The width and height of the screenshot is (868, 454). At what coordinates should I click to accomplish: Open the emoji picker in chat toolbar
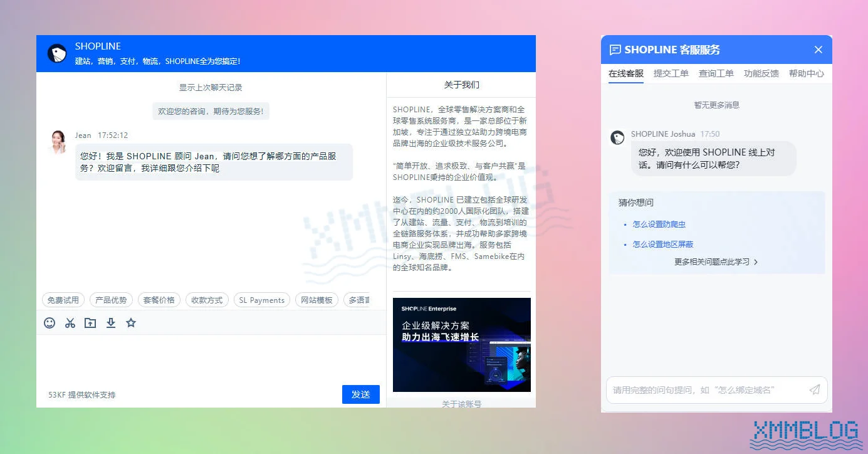click(x=50, y=323)
